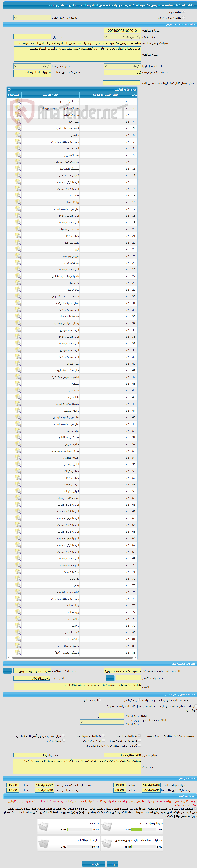Image resolution: width=197 pixels, height=868 pixels.
Task: Click شرایط و ضوابط مناقصه size progress bar
Action: point(144,830)
